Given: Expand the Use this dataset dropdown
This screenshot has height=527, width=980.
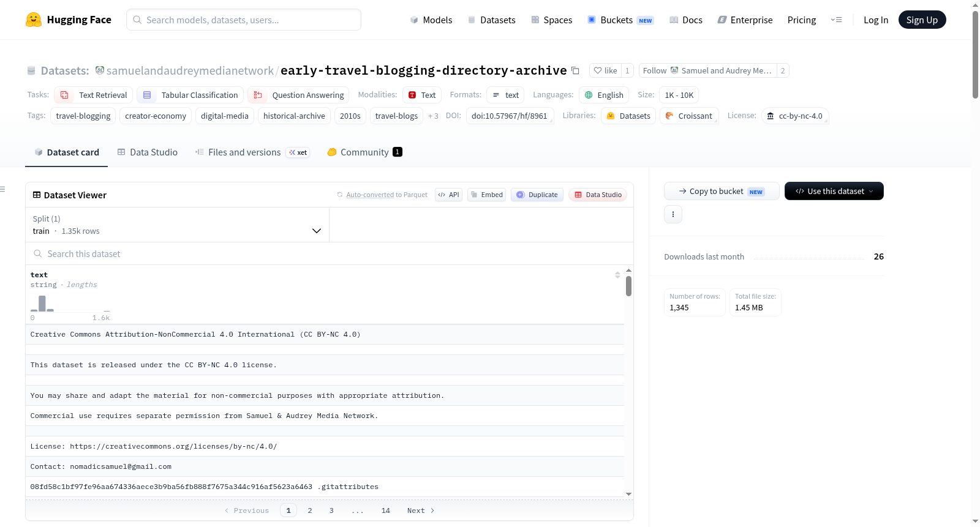Looking at the screenshot, I should coord(834,191).
